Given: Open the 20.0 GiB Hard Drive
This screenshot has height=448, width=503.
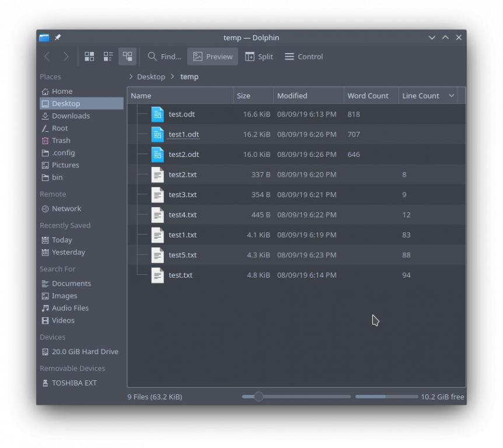Looking at the screenshot, I should tap(85, 352).
